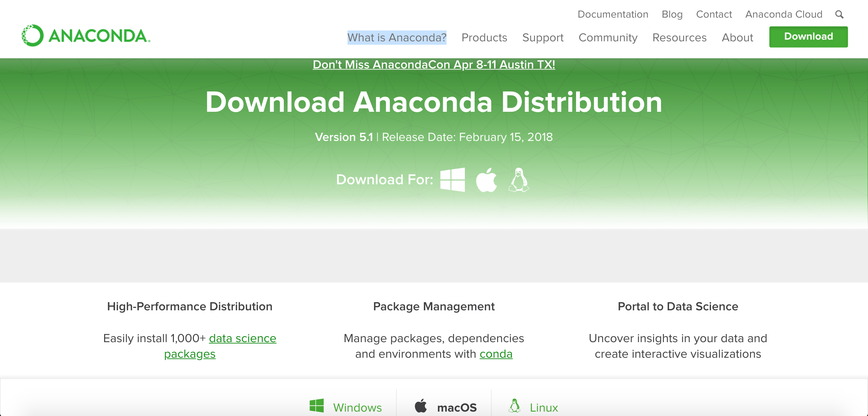868x416 pixels.
Task: Go to the Documentation page
Action: 613,14
